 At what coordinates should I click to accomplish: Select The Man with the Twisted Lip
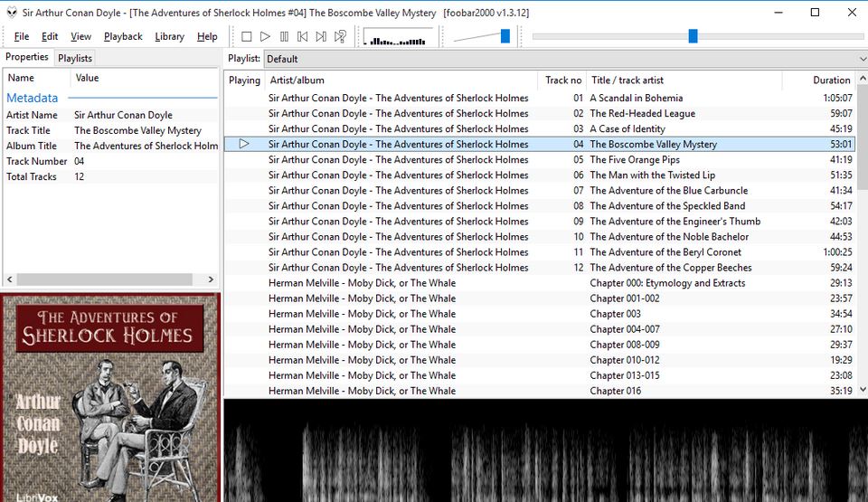coord(540,175)
